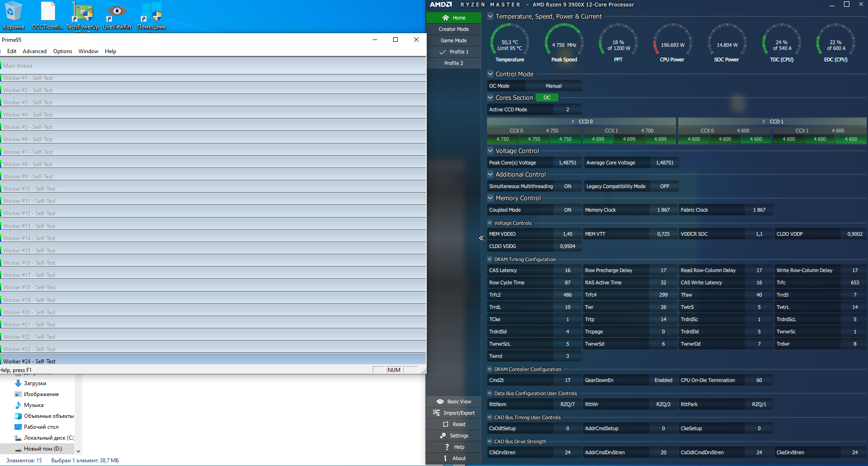Click the Active CCD Mode value
This screenshot has width=868, height=466.
567,109
